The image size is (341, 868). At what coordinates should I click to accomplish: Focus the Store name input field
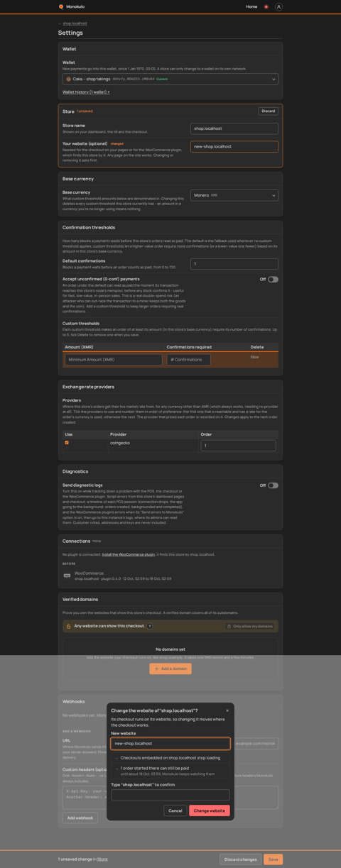(234, 128)
